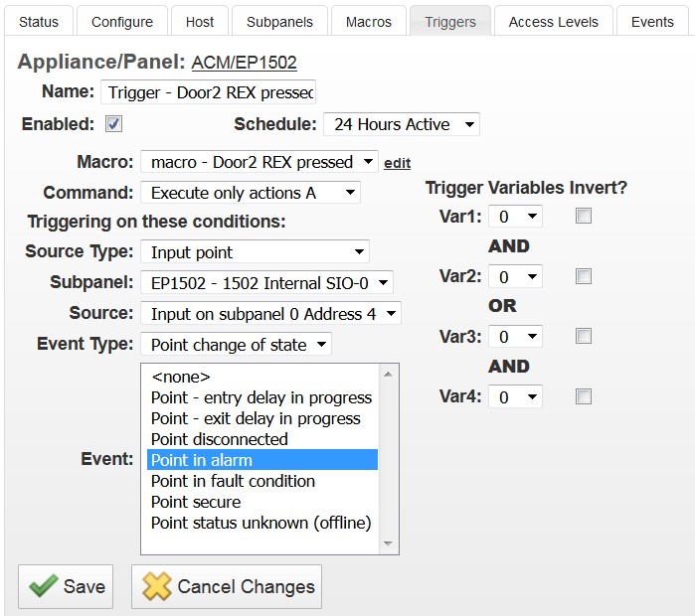Image resolution: width=695 pixels, height=616 pixels.
Task: Click the Event list scrollbar down arrow
Action: (x=389, y=544)
